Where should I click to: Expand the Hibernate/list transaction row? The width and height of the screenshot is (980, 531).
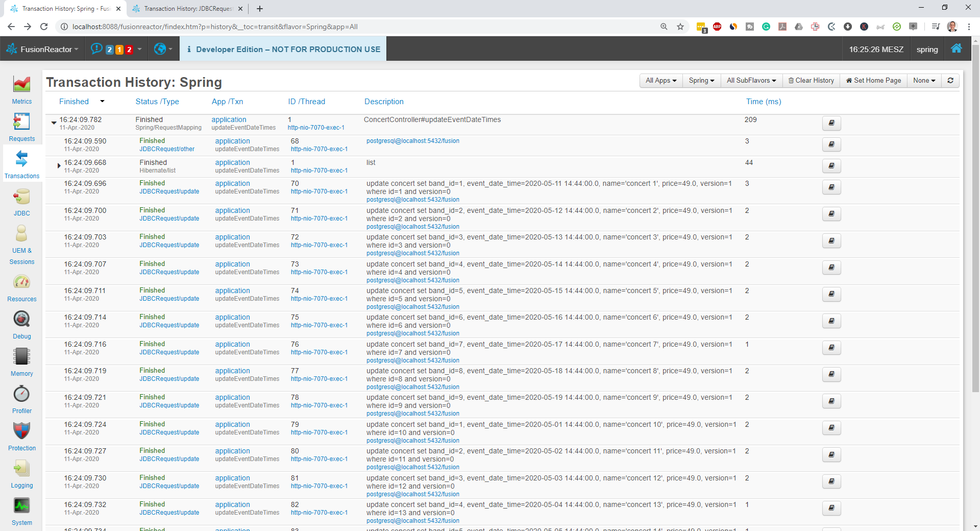(x=59, y=165)
